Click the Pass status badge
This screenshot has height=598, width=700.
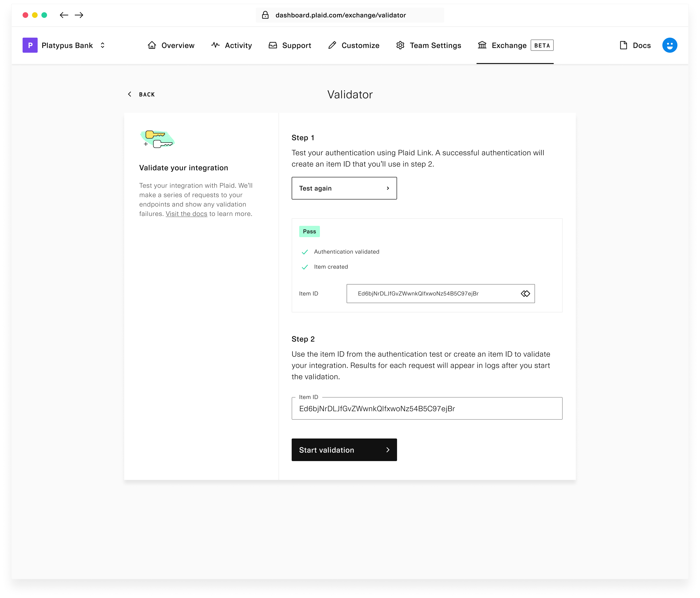click(x=310, y=231)
